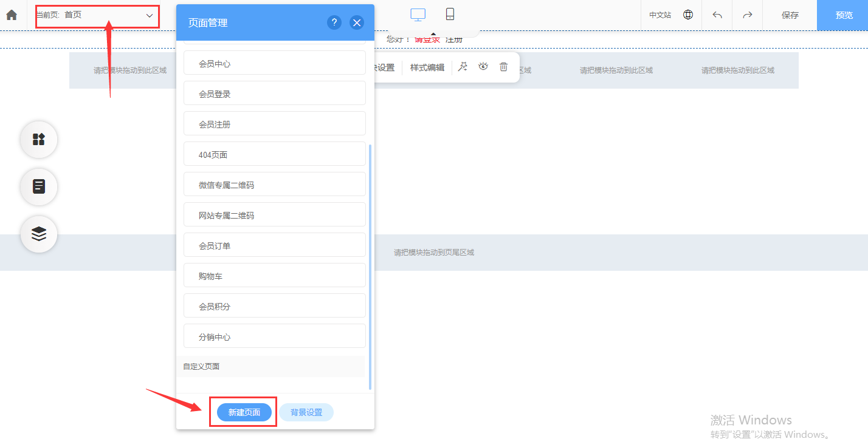The width and height of the screenshot is (868, 439).
Task: Close the 页面管理 panel
Action: pos(357,22)
